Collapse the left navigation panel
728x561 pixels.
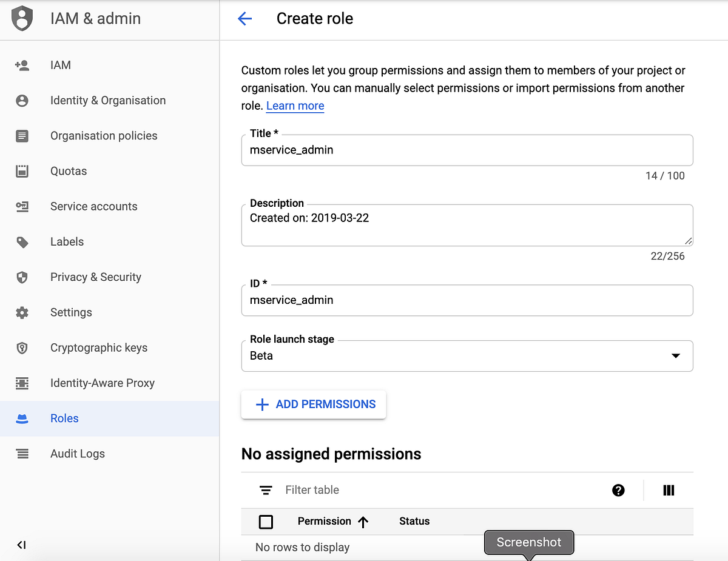pos(21,545)
